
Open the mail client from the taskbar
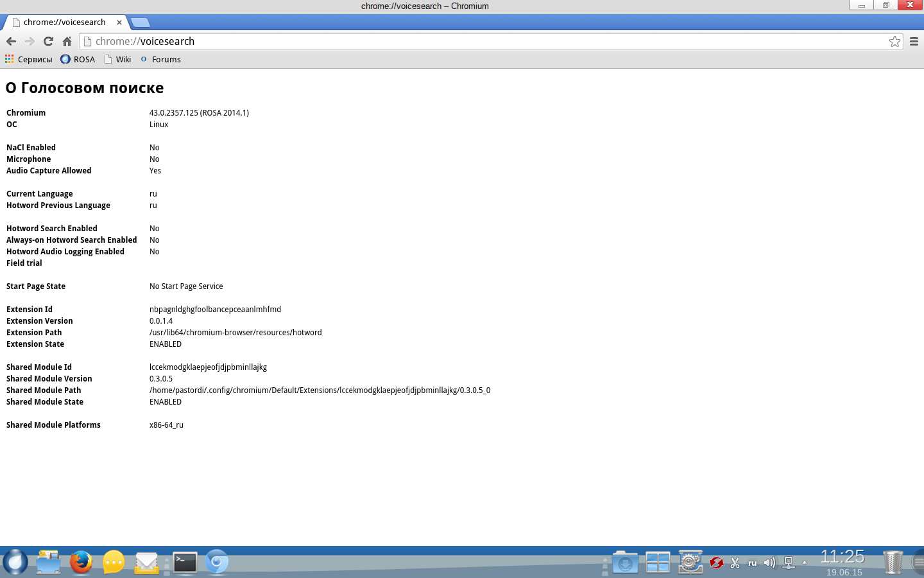pyautogui.click(x=147, y=563)
